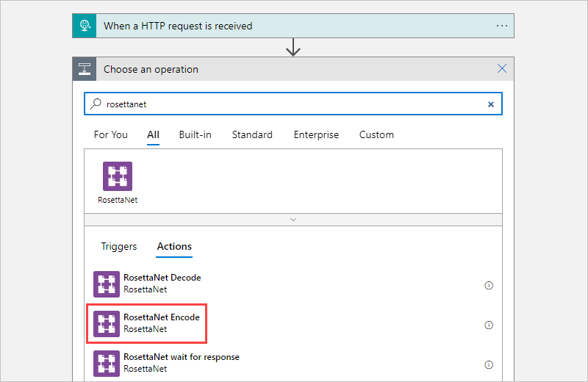Close the Choose an operation panel

502,69
